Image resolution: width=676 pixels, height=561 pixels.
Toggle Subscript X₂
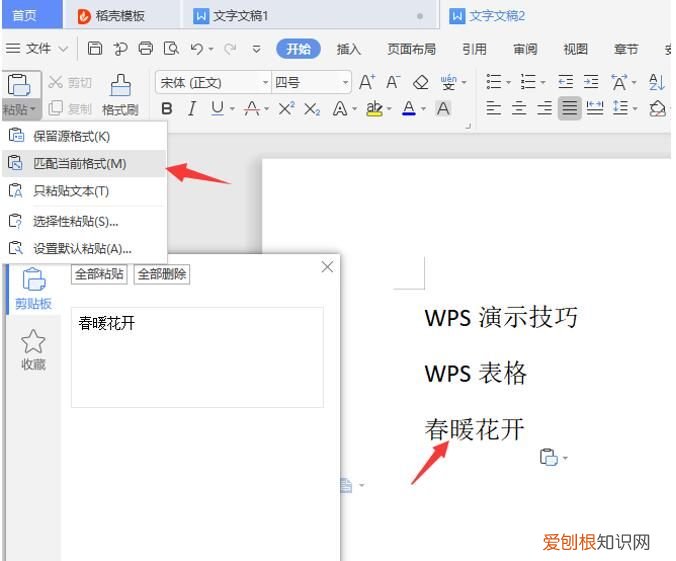coord(312,110)
